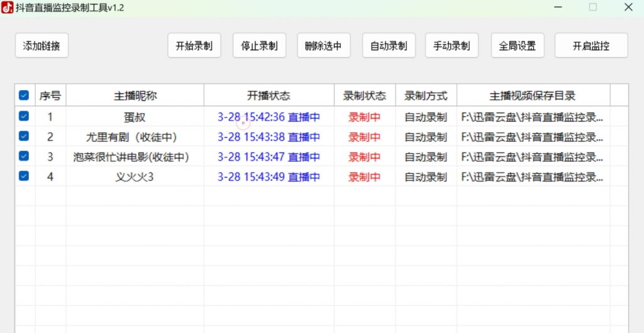Click the Douyin app icon in title bar

tap(8, 7)
